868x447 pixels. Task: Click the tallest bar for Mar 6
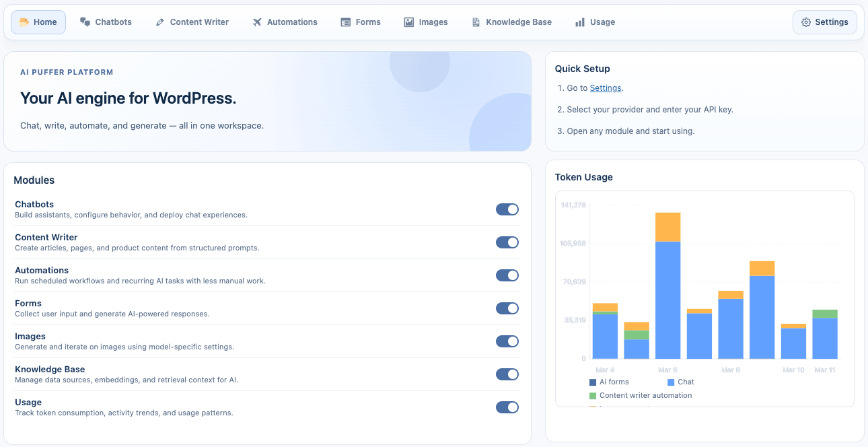pyautogui.click(x=668, y=285)
